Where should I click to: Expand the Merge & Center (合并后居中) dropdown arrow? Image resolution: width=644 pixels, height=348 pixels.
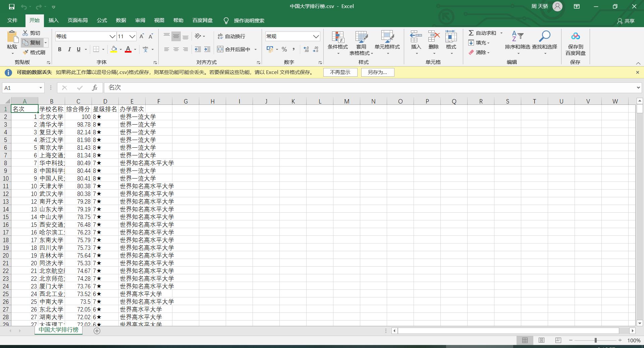pos(256,49)
